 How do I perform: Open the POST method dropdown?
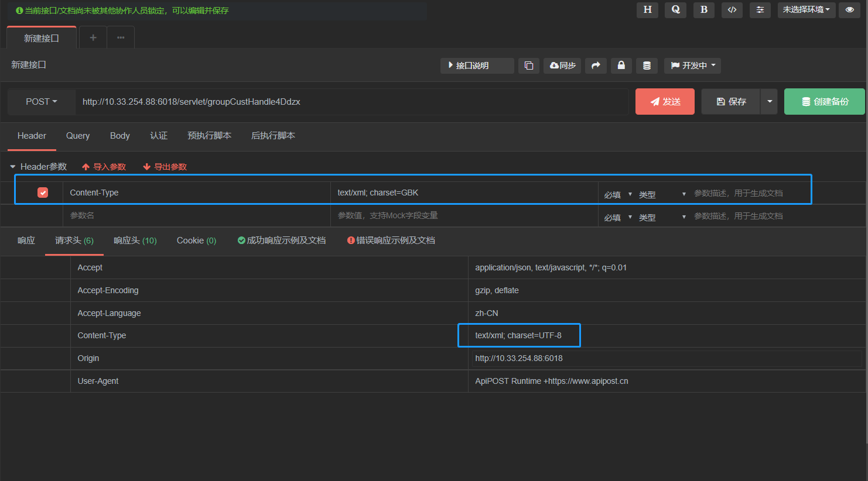pyautogui.click(x=42, y=102)
